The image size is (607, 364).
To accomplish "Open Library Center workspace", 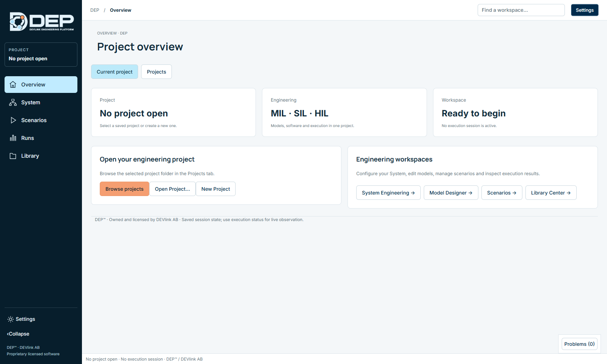I will [x=551, y=193].
